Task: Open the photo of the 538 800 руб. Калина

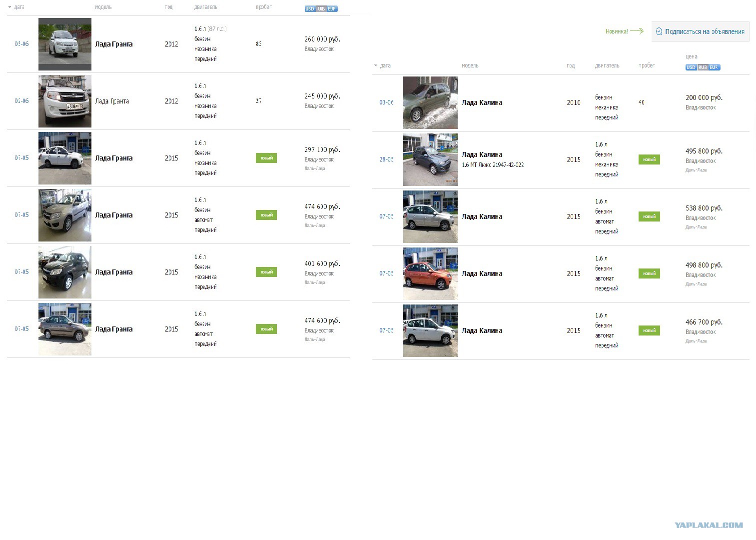Action: pos(430,216)
